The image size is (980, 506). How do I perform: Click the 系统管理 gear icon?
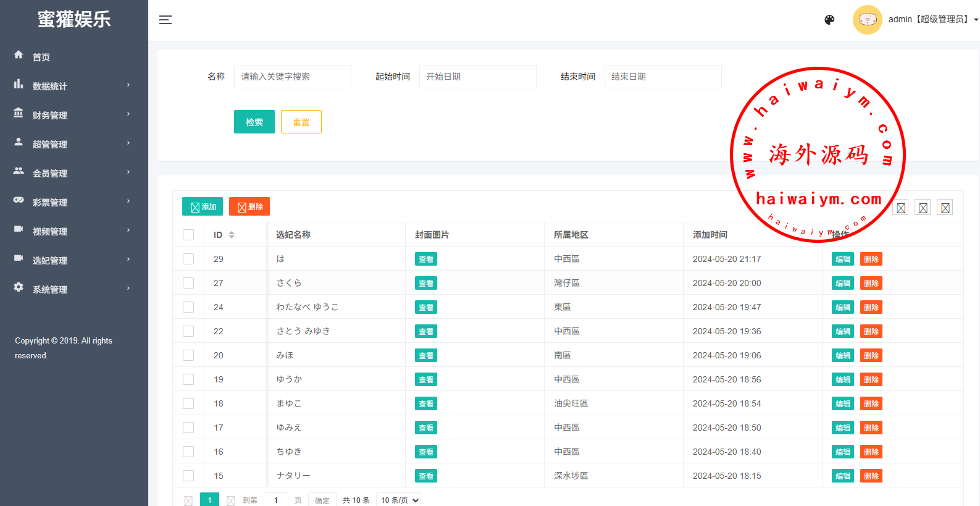[x=19, y=287]
